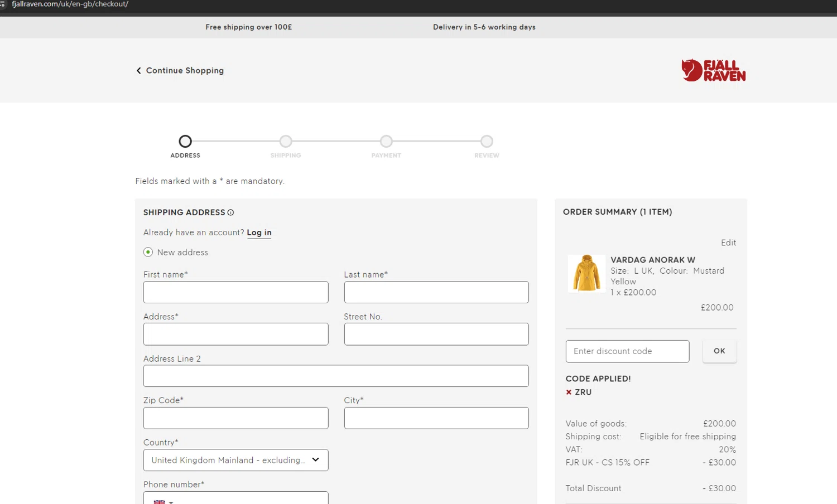Open the phone country flag selector
Viewport: 837px width, 504px height.
click(163, 501)
